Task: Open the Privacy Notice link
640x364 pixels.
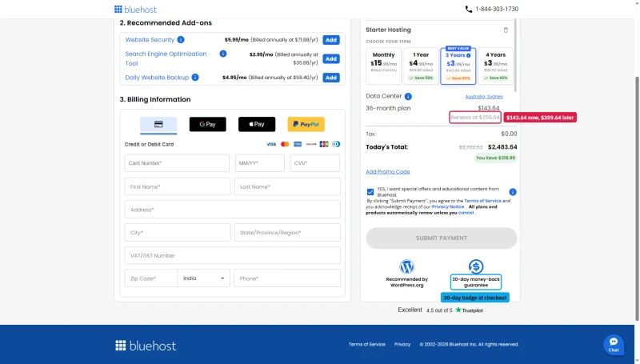Action: pyautogui.click(x=448, y=206)
